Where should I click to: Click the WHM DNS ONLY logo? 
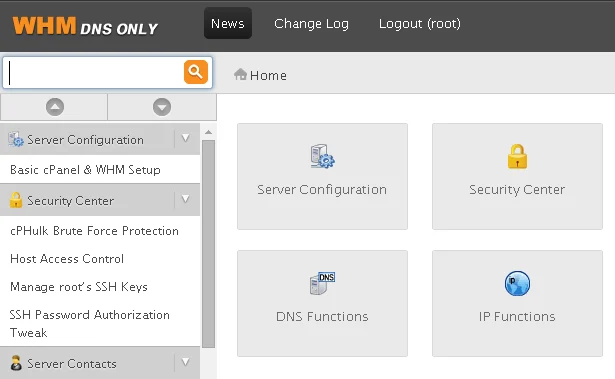coord(85,26)
